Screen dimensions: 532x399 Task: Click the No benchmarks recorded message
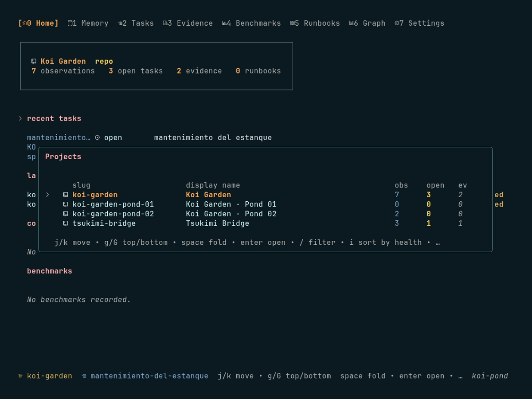coord(79,300)
